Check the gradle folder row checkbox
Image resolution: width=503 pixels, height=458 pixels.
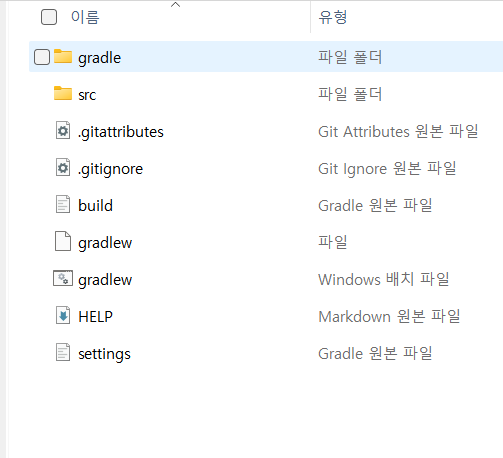point(42,57)
